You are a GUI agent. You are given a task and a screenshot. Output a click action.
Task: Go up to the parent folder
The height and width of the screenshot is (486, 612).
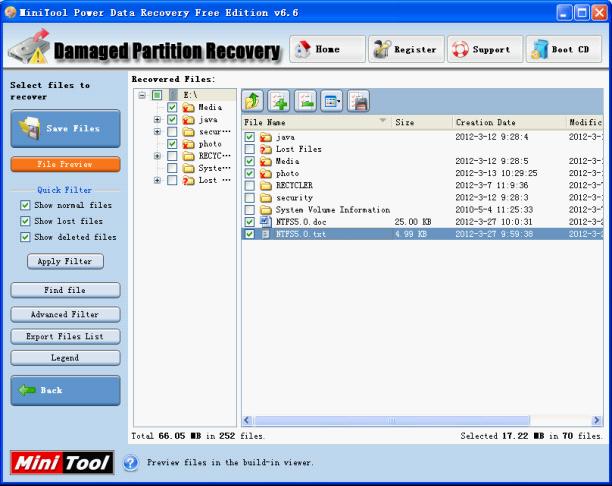pyautogui.click(x=253, y=101)
